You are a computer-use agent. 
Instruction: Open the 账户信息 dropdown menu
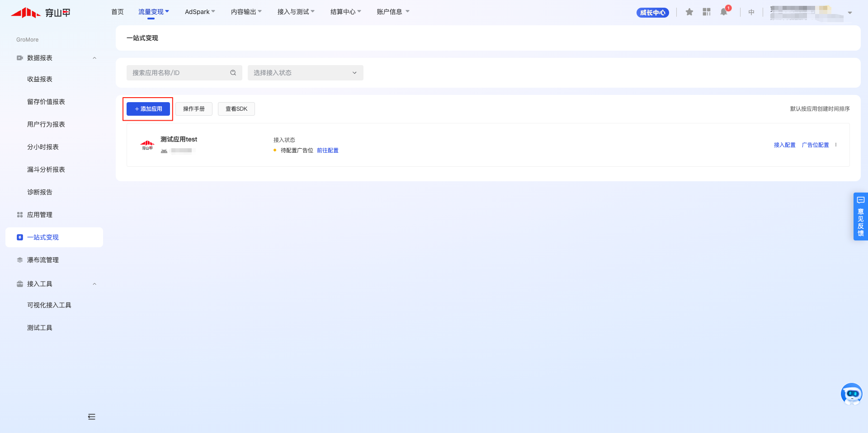(392, 12)
